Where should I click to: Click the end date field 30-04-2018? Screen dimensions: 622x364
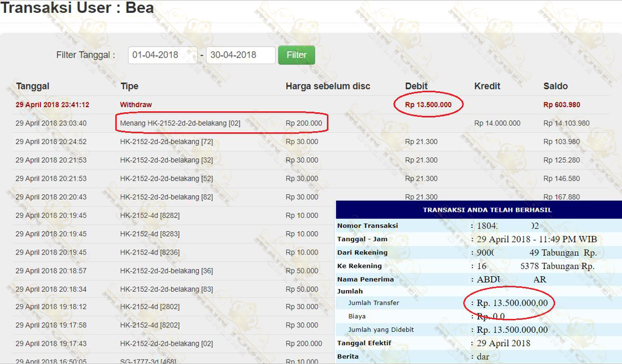pos(240,55)
